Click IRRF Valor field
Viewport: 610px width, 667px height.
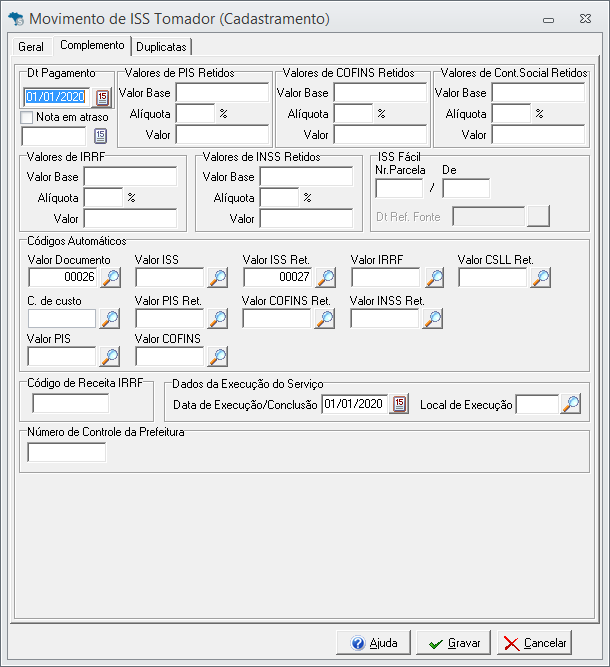[130, 218]
